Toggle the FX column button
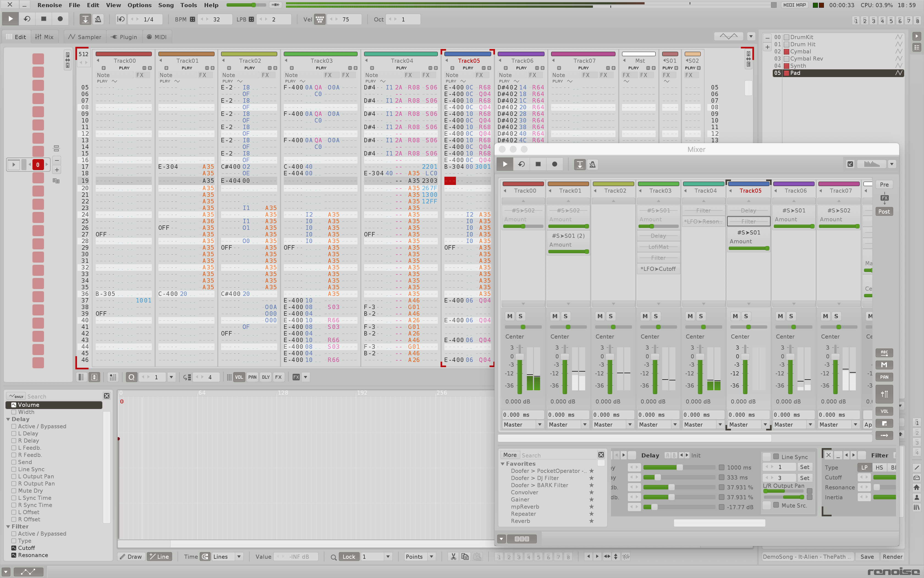Image resolution: width=924 pixels, height=578 pixels. coord(278,377)
